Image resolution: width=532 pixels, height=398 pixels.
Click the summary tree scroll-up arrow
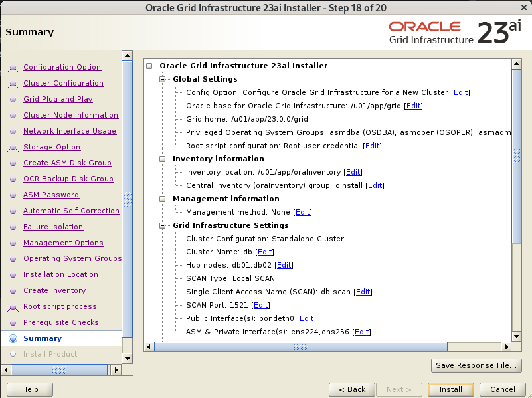517,64
